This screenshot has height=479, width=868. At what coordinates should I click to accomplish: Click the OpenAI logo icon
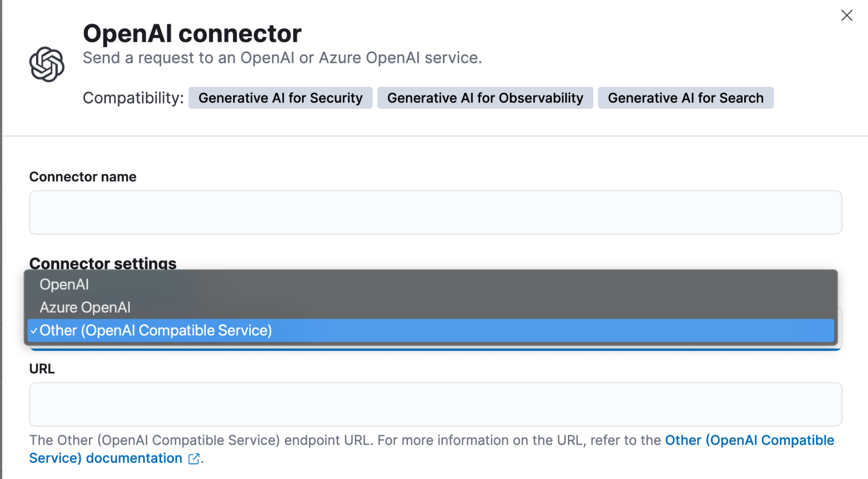tap(47, 64)
